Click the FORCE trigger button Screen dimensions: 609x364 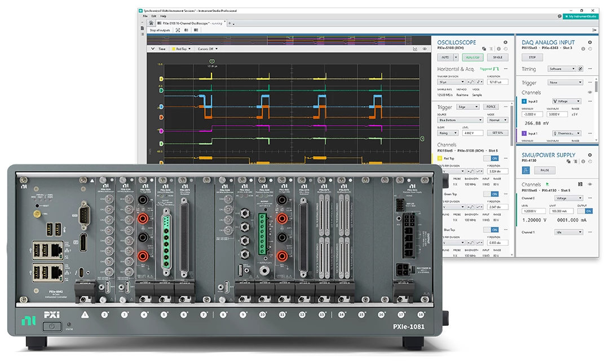[491, 106]
